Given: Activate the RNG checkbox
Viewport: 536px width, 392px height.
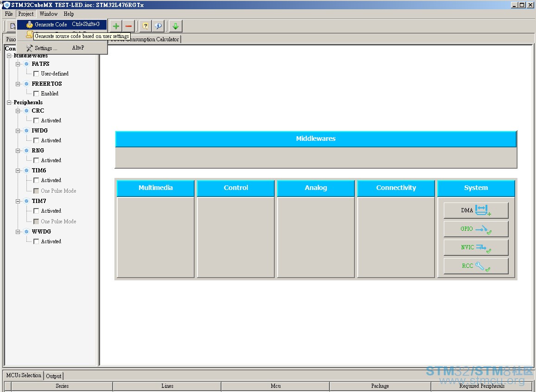Looking at the screenshot, I should pyautogui.click(x=36, y=160).
